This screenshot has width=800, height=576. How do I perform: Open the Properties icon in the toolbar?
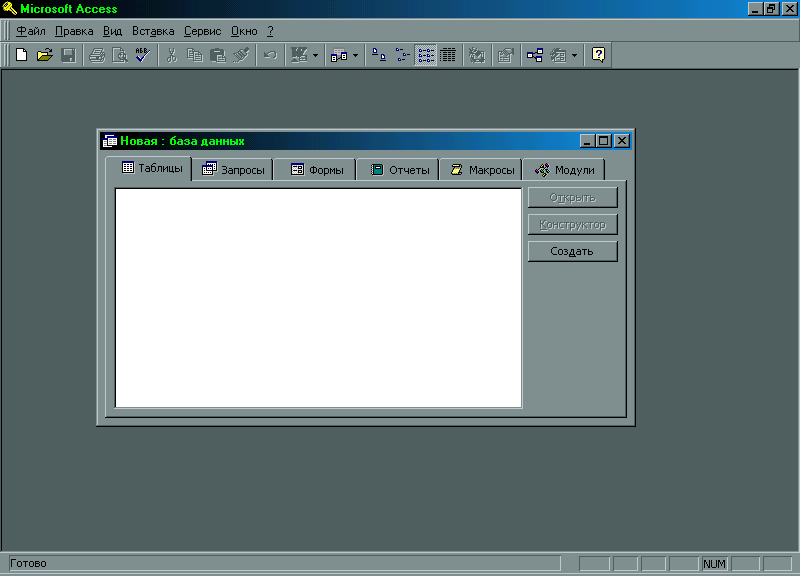coord(506,55)
